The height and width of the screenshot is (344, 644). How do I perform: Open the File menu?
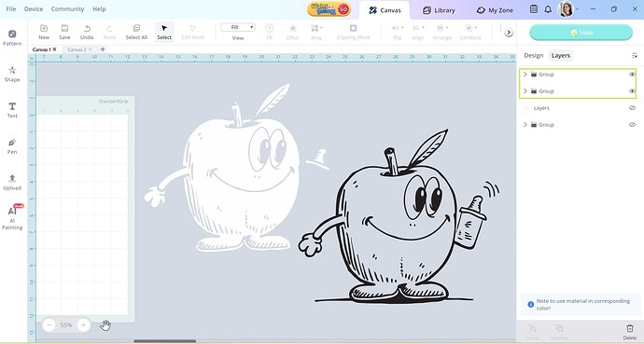[11, 8]
